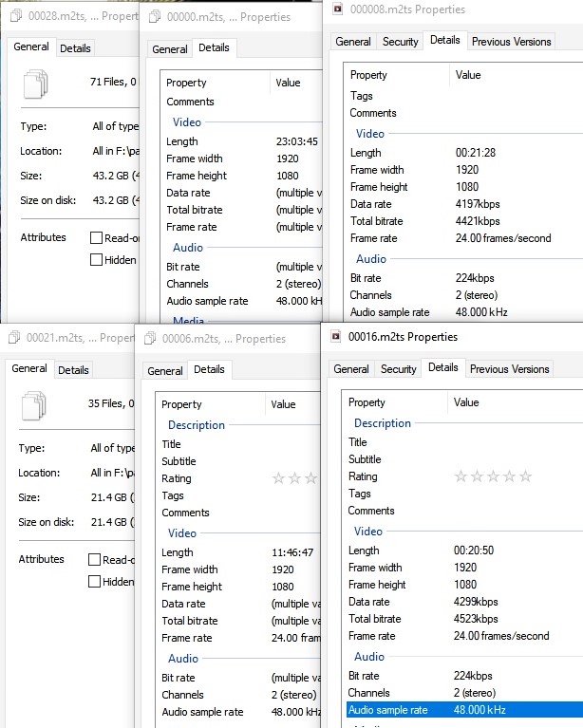Set second rating star in 00016.m2ts window
Viewport: 583px width, 728px height.
click(477, 476)
